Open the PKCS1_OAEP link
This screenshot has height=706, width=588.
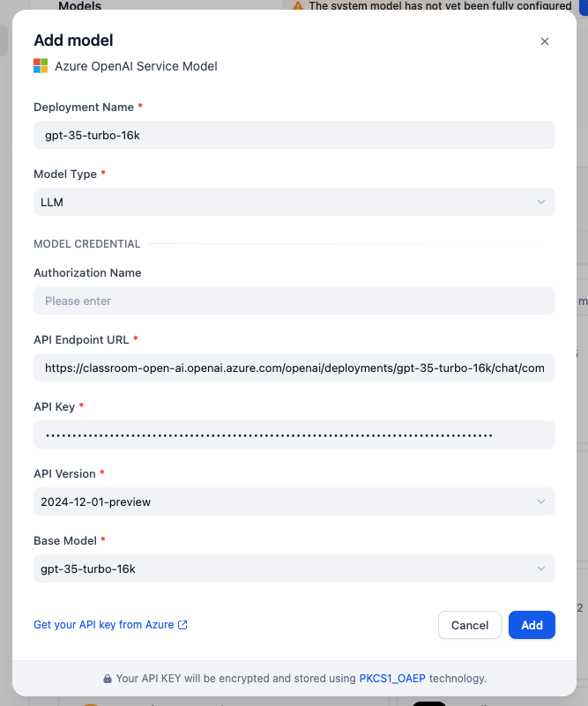392,679
